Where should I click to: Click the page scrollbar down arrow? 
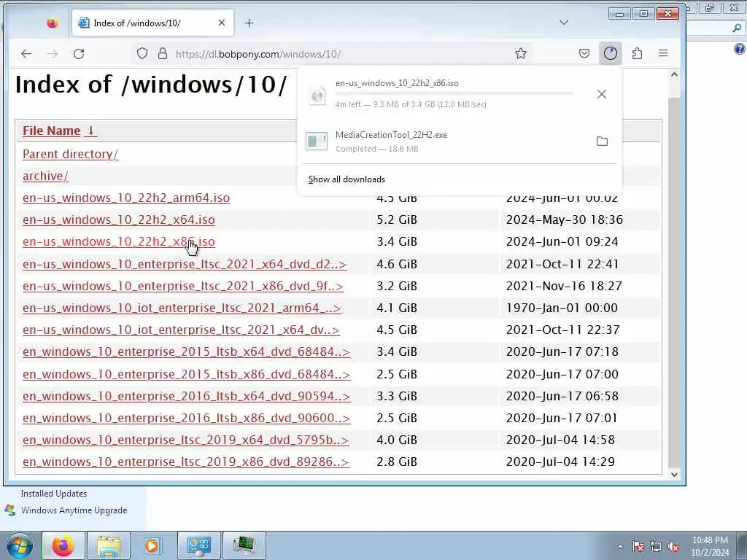[x=674, y=474]
